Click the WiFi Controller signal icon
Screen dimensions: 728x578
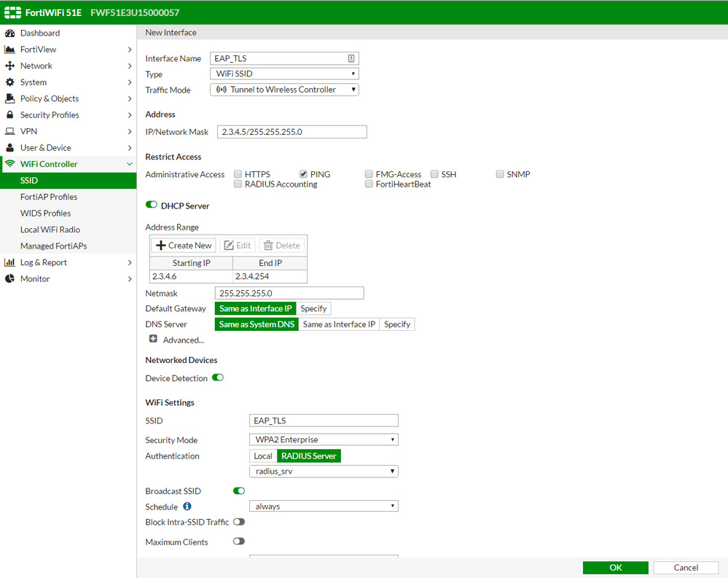[9, 164]
